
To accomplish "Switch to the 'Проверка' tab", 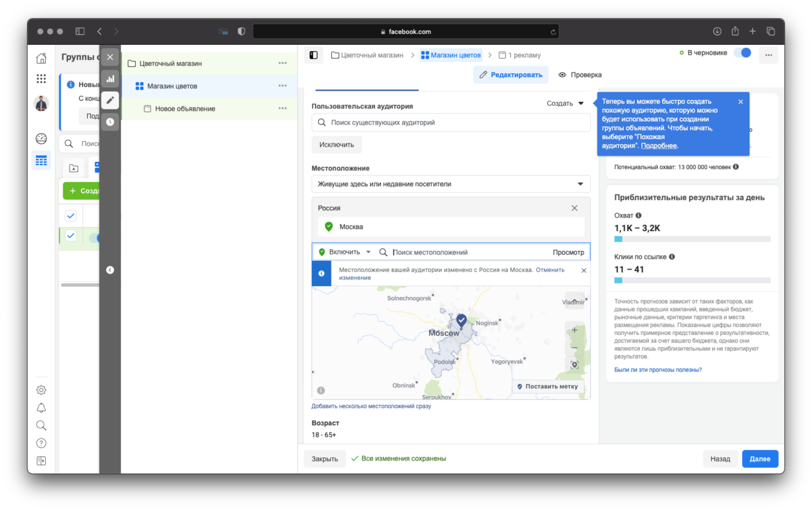I will tap(581, 74).
